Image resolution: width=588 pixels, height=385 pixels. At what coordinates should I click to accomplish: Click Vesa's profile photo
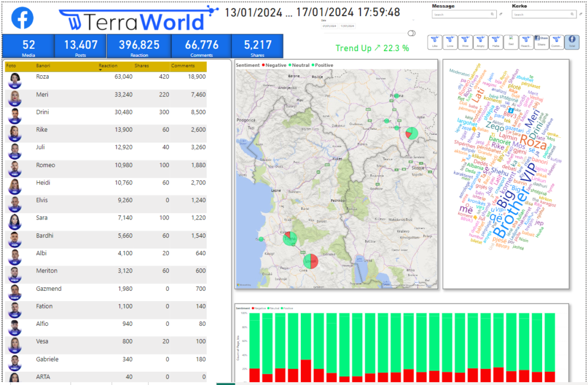click(x=15, y=345)
